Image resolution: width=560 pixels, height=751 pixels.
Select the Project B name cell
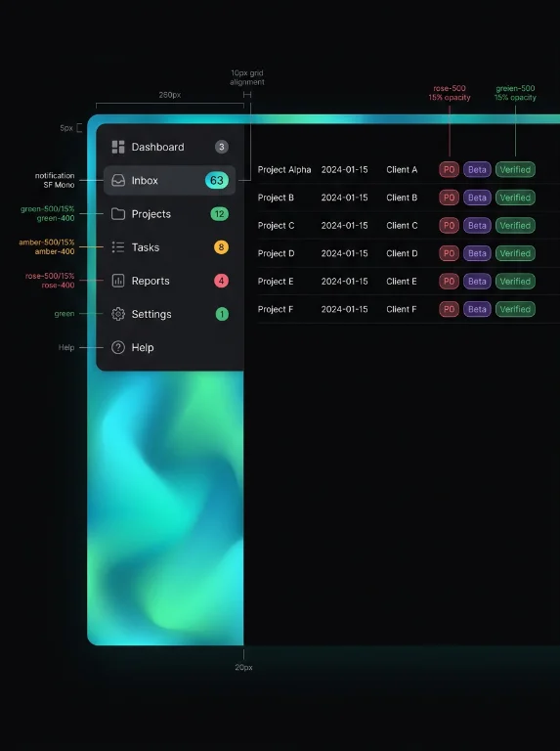pyautogui.click(x=276, y=198)
